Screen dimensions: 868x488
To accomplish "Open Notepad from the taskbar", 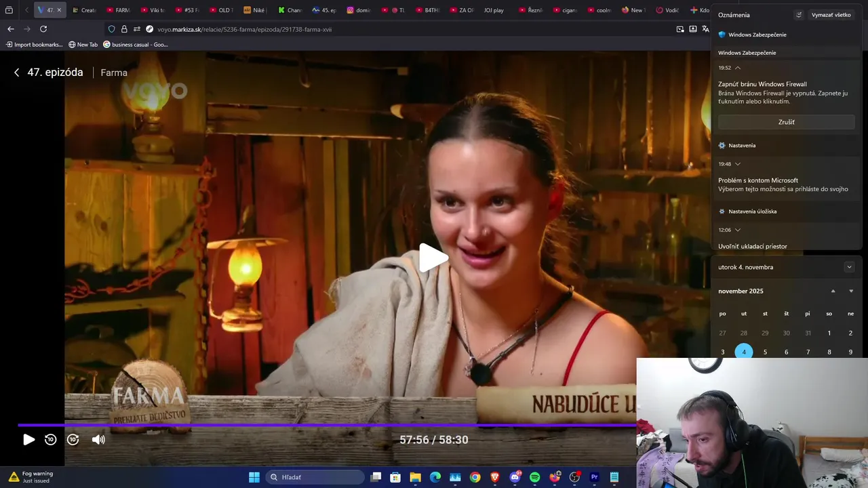I will 614,477.
